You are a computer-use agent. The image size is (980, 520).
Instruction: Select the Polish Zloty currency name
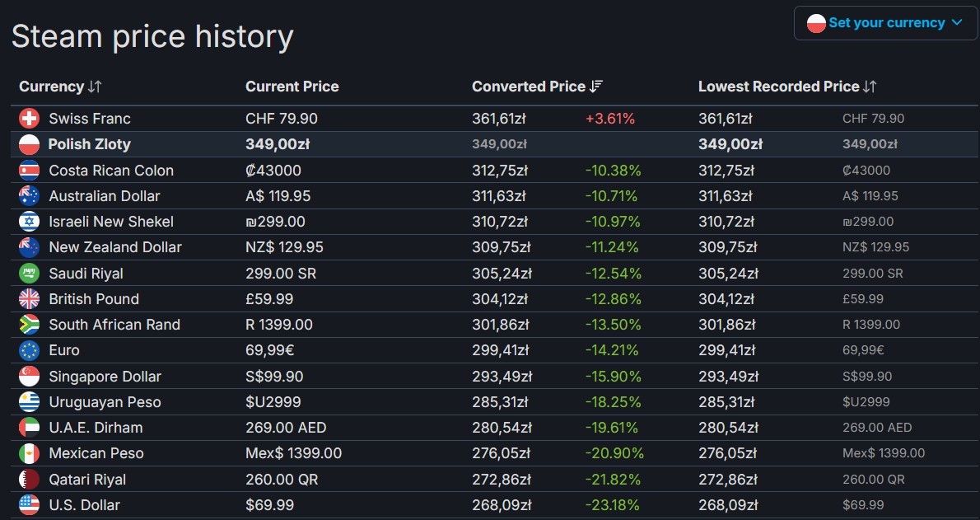[x=90, y=144]
